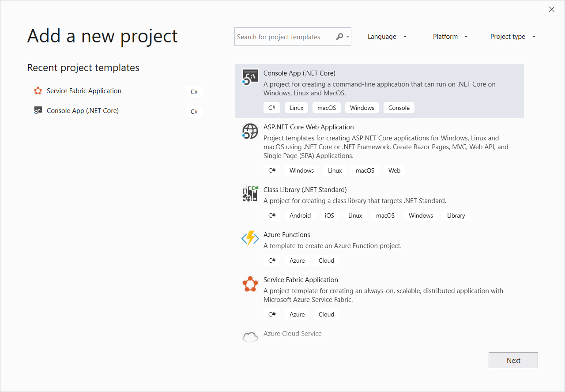Click the Azure Functions lightning bolt icon
The width and height of the screenshot is (565, 392).
(x=250, y=238)
